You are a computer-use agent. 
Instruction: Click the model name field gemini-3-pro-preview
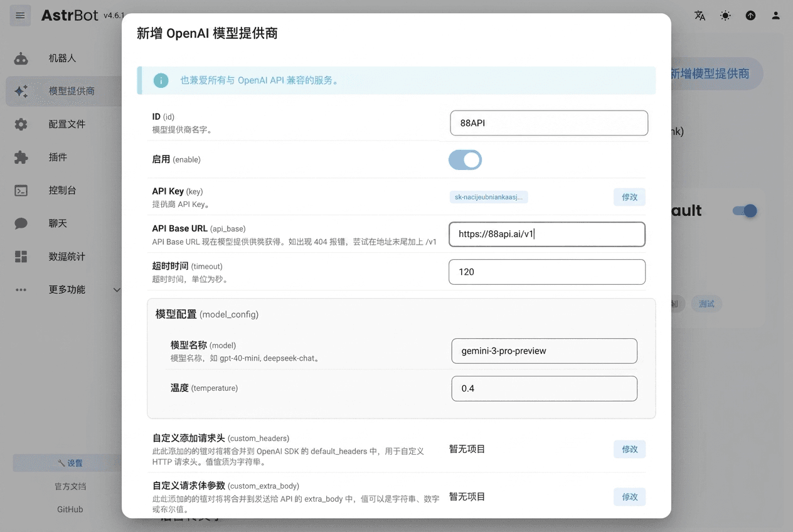pos(545,351)
